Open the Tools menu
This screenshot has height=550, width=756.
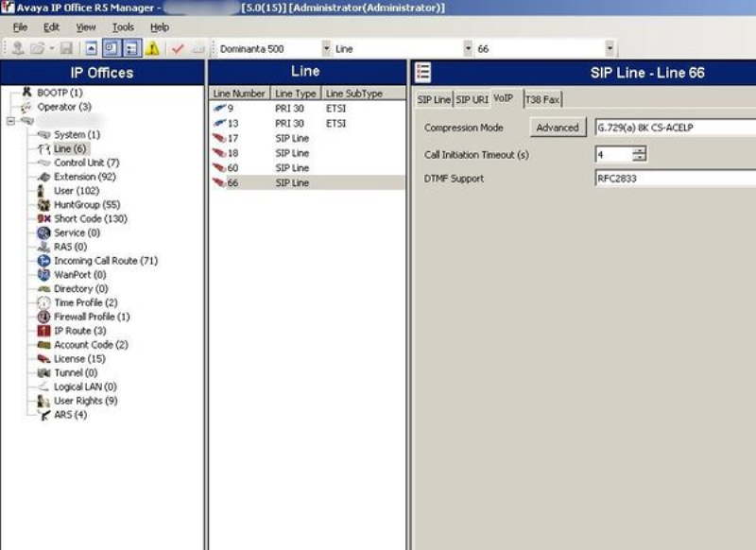point(123,27)
